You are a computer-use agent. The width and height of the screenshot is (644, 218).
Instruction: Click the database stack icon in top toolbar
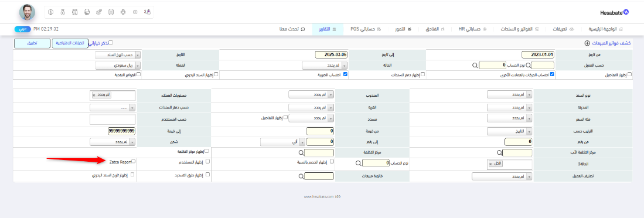pyautogui.click(x=111, y=12)
